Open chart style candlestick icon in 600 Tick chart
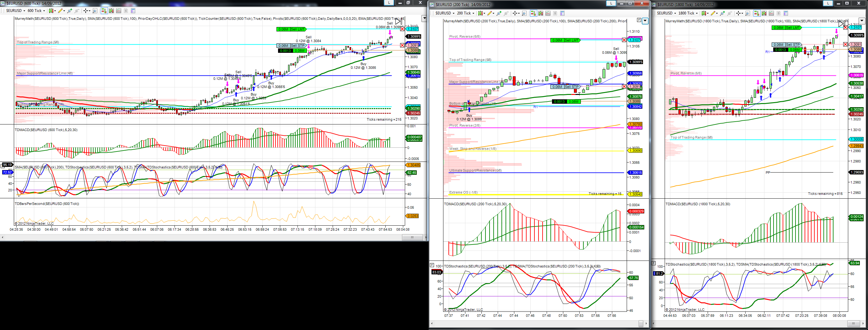This screenshot has width=868, height=330. (x=51, y=11)
